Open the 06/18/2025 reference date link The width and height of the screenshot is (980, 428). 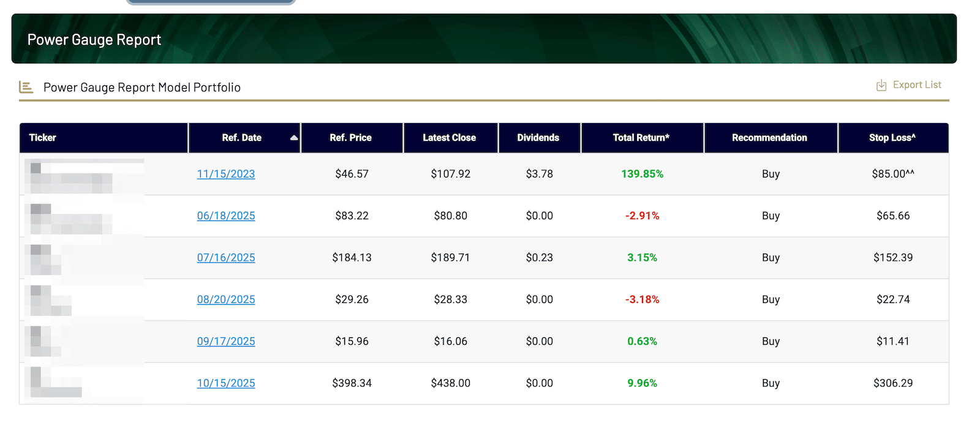pyautogui.click(x=226, y=216)
